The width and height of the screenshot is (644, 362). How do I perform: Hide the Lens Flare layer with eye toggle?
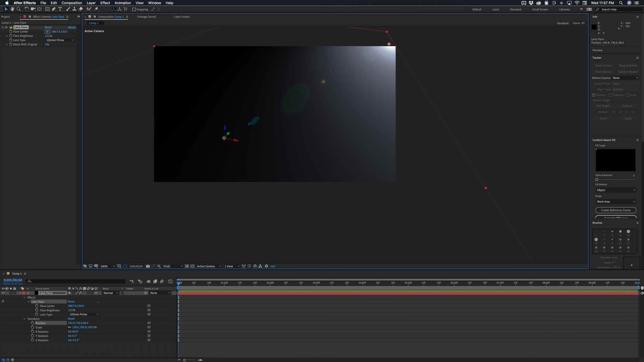tap(3, 293)
